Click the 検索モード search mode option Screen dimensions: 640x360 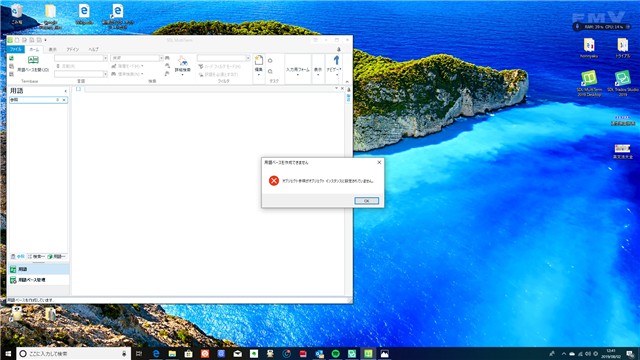click(x=128, y=66)
